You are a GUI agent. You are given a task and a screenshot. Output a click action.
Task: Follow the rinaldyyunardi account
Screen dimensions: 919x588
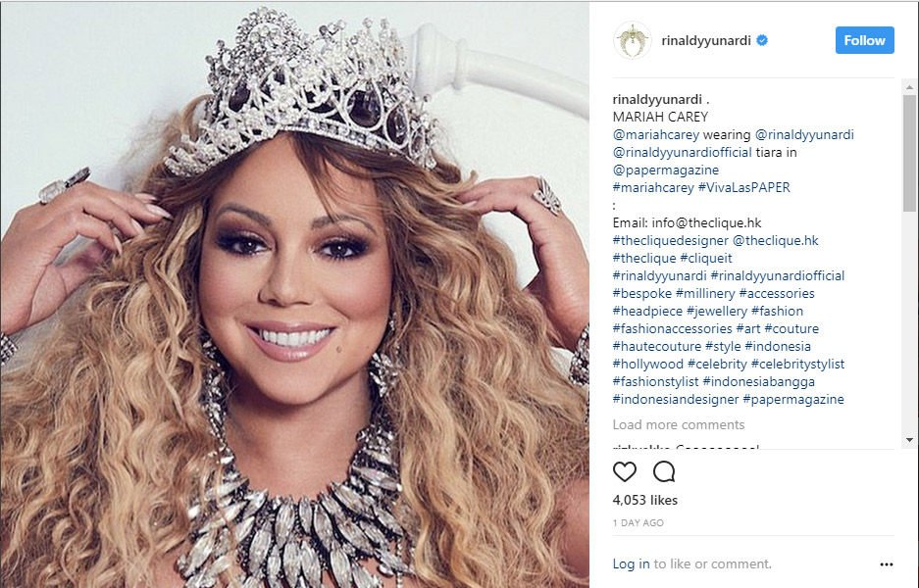coord(864,40)
